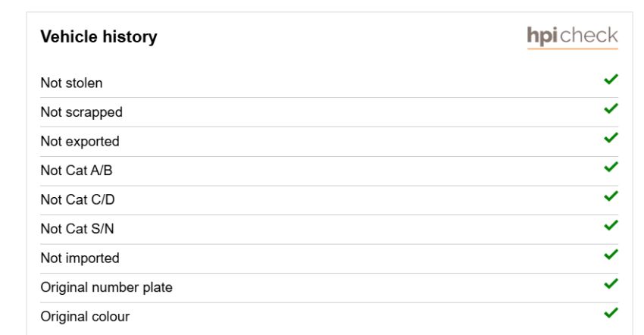
Task: Select the Not exported row label
Action: [x=80, y=142]
